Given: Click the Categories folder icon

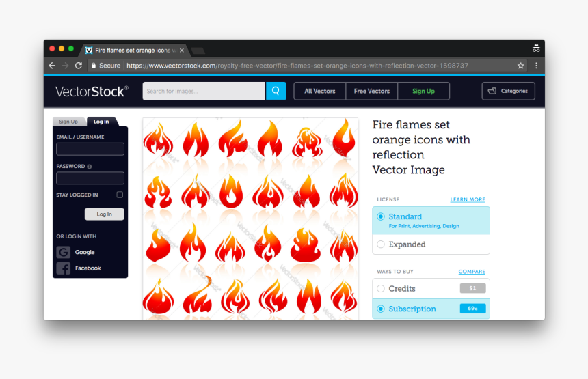Looking at the screenshot, I should tap(492, 91).
